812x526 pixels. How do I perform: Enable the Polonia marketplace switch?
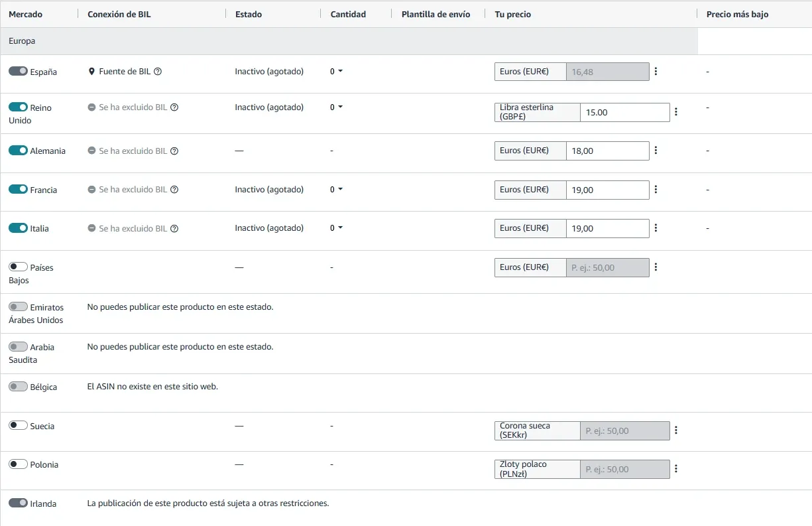(18, 464)
